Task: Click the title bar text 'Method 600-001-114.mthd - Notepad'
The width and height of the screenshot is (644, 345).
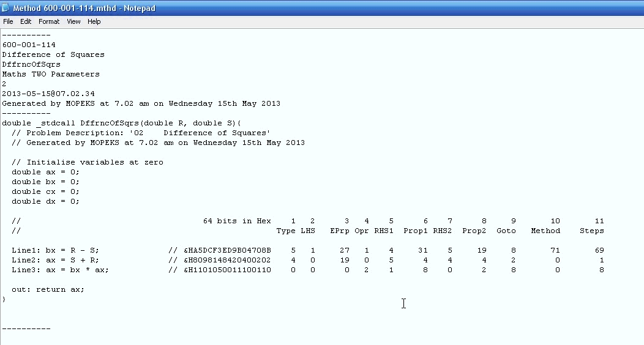Action: click(84, 8)
